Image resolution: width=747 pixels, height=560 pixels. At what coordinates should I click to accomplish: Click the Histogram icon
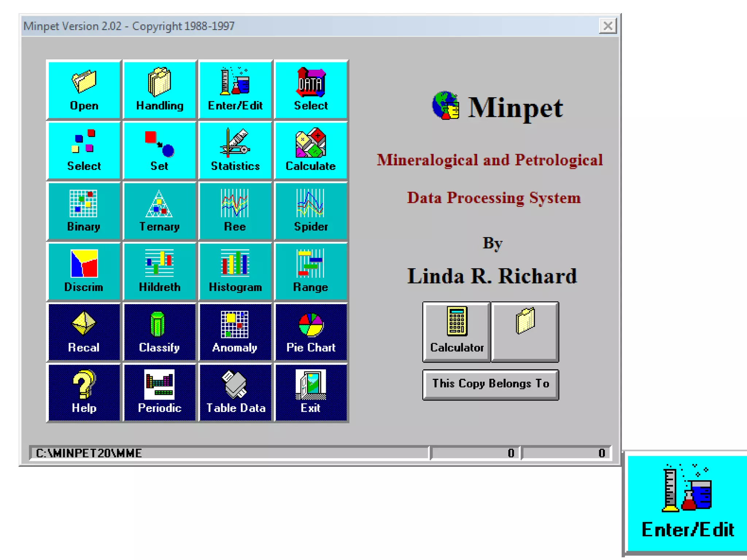click(235, 271)
